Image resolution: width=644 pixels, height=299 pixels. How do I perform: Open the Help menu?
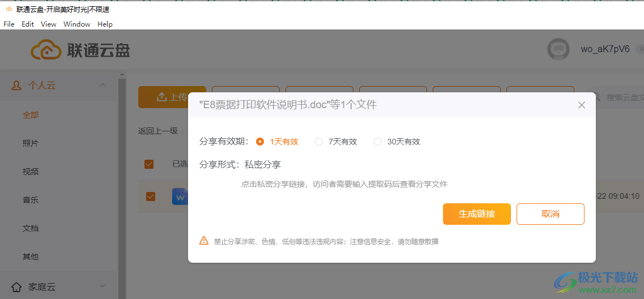[105, 24]
